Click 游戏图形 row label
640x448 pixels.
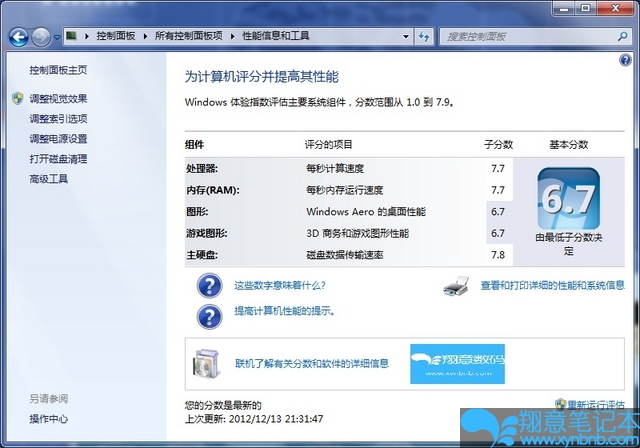click(x=207, y=233)
